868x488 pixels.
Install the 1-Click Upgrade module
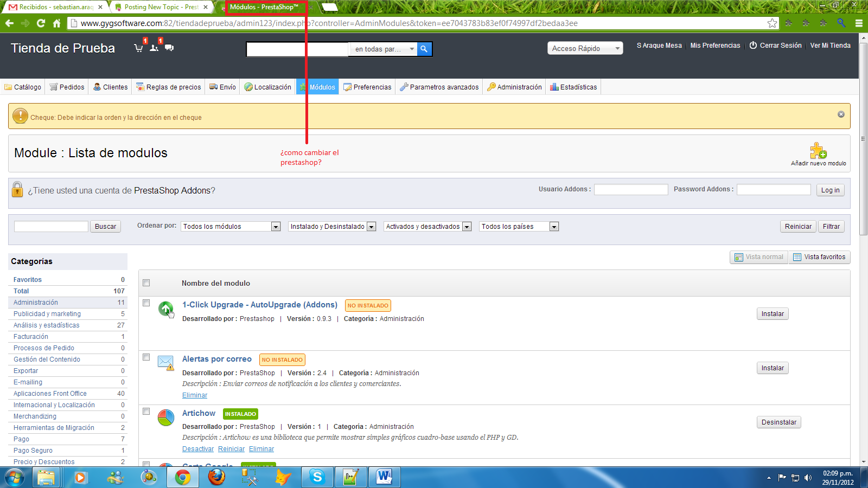[773, 314]
